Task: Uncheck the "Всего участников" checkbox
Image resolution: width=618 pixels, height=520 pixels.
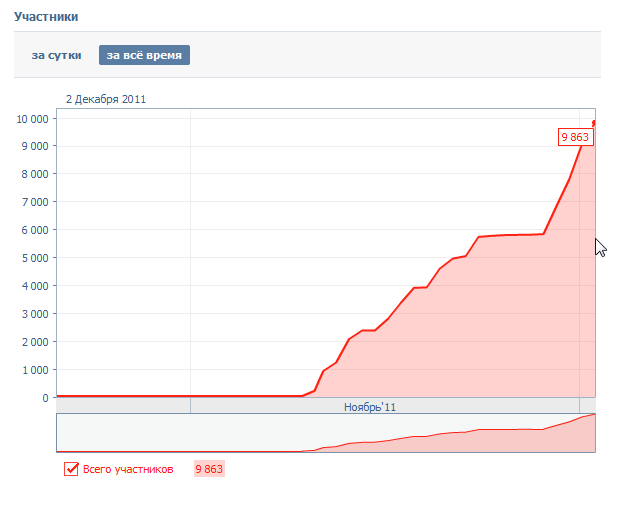Action: click(71, 469)
